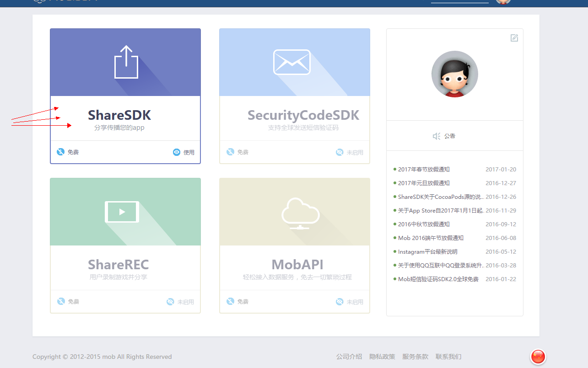Click the date 2016-11-29

[501, 211]
